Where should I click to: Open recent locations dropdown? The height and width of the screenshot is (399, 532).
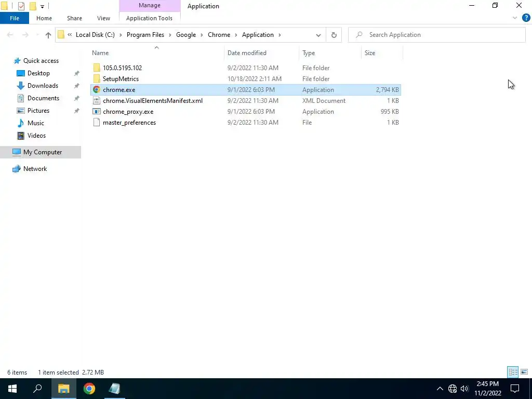(37, 35)
